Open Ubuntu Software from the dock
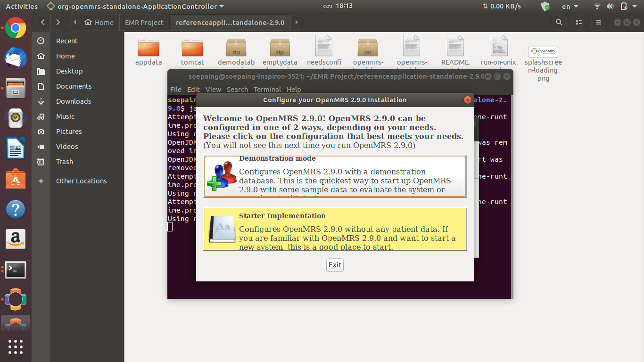This screenshot has width=644, height=362. (16, 179)
